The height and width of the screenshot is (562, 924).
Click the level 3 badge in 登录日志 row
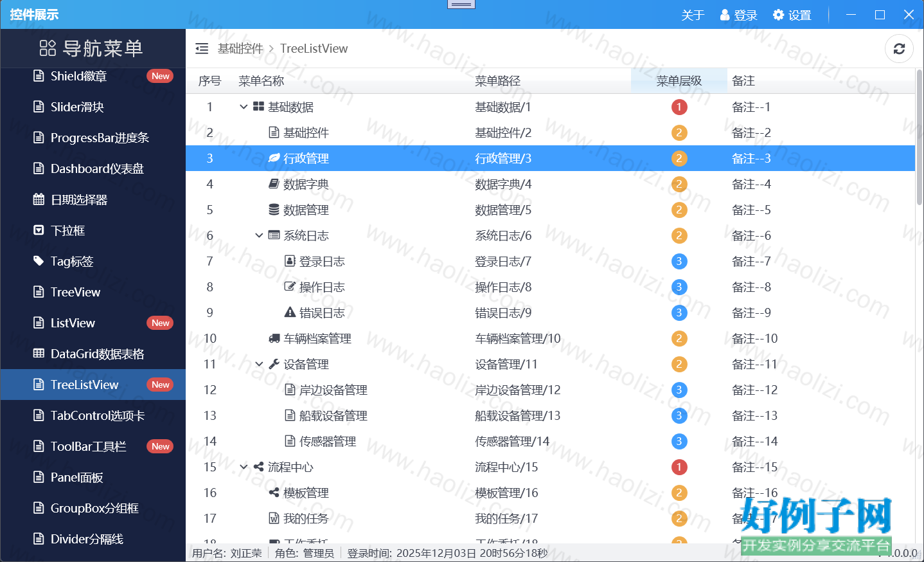pyautogui.click(x=679, y=261)
